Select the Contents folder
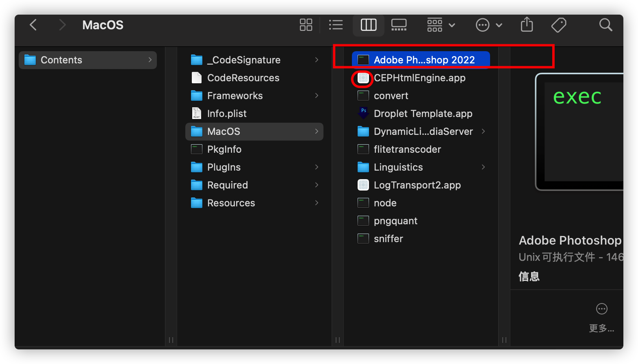 (x=88, y=60)
